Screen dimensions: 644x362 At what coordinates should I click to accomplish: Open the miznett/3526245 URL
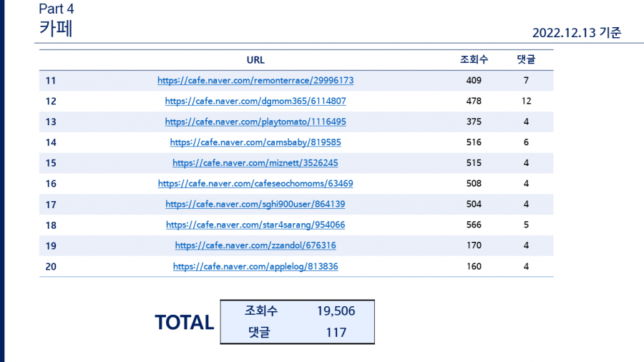255,163
